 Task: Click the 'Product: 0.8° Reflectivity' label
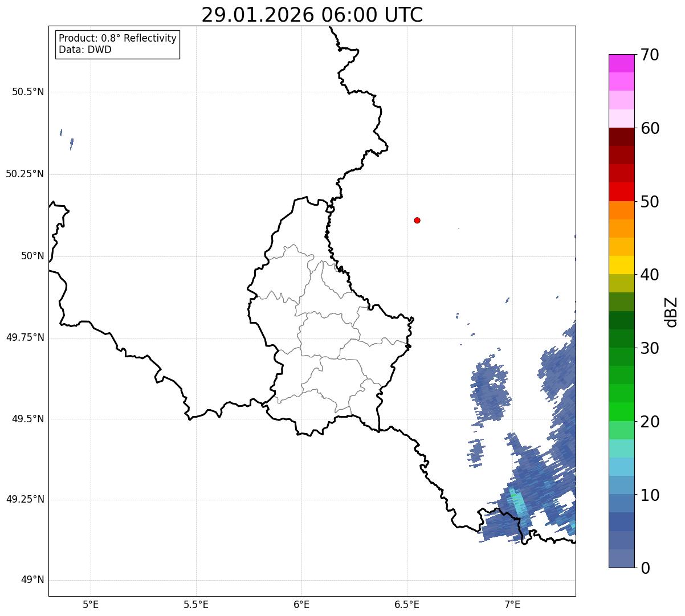coord(118,38)
